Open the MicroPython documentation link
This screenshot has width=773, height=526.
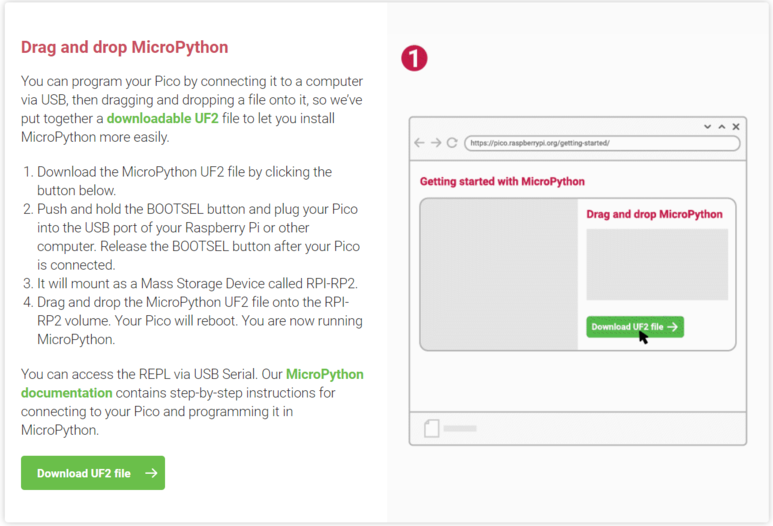pos(192,384)
